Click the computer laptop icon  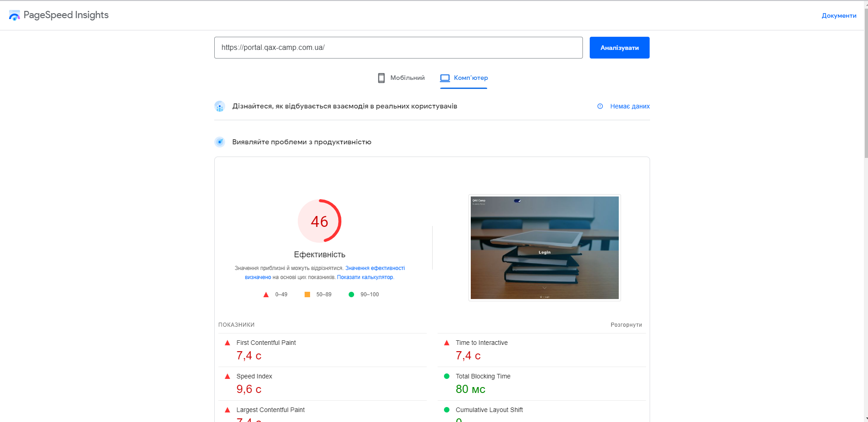[x=445, y=78]
